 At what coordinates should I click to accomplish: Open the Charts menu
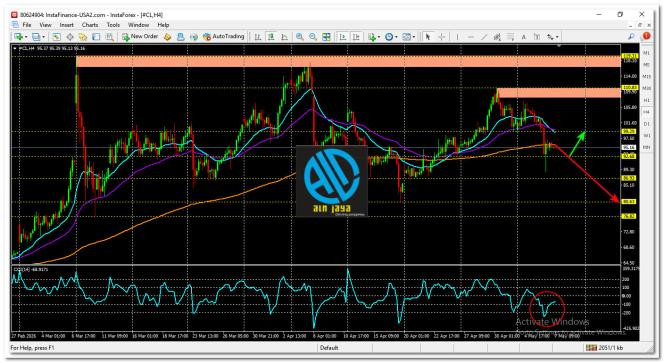pos(90,25)
